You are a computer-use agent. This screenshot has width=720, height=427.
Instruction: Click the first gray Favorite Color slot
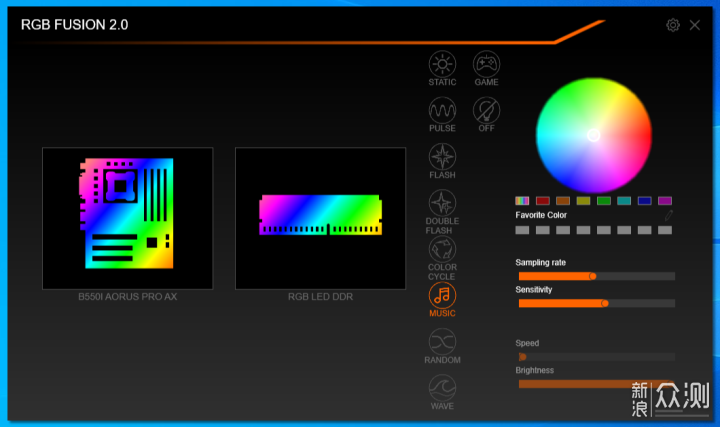click(x=522, y=230)
